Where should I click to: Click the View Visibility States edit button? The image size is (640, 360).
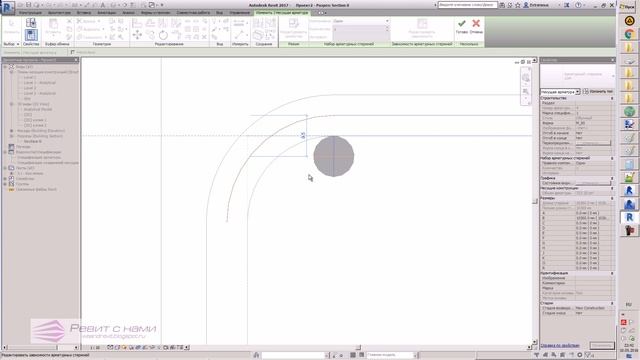point(593,184)
